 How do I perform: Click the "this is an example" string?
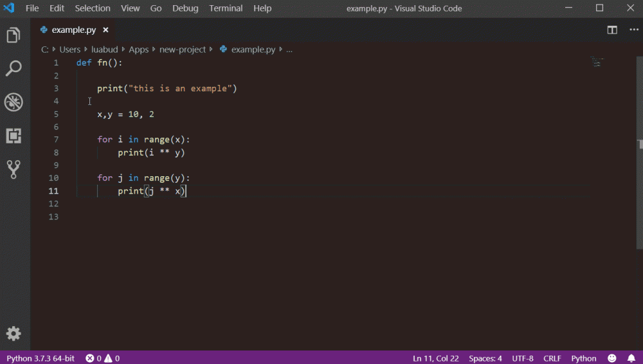click(180, 89)
